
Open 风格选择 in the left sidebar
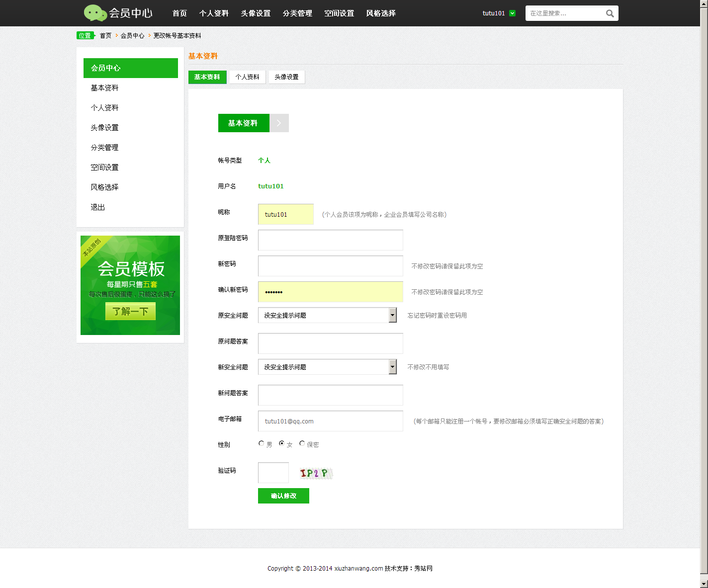coord(104,187)
